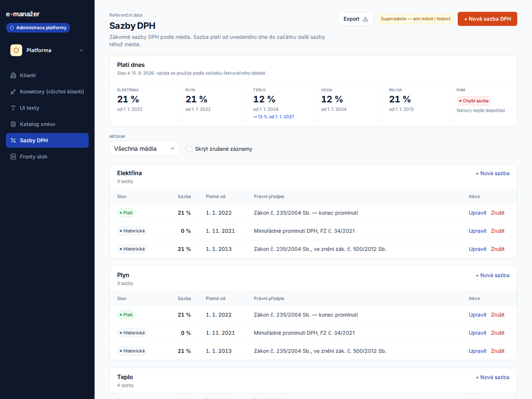Open Klienti via its building icon
532x399 pixels.
[13, 75]
